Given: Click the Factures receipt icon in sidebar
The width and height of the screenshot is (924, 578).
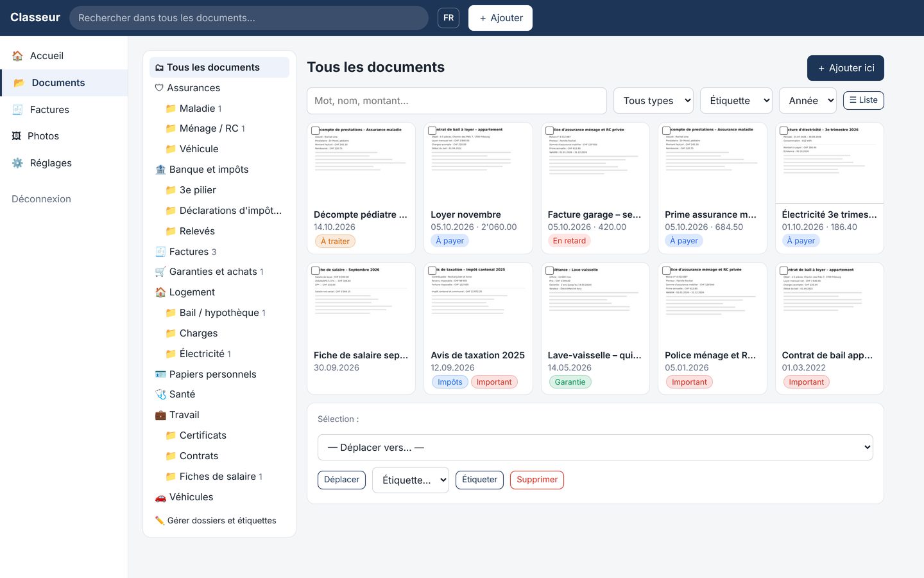Looking at the screenshot, I should click(17, 110).
